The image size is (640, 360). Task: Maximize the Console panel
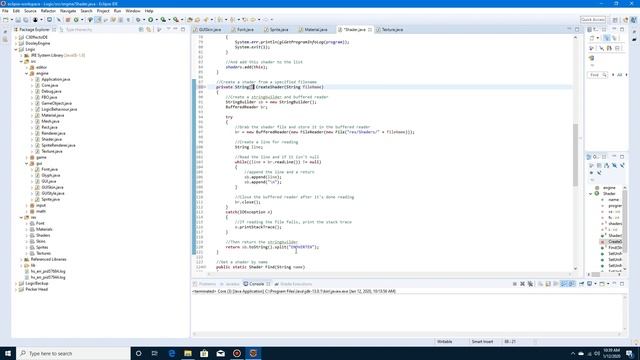622,284
